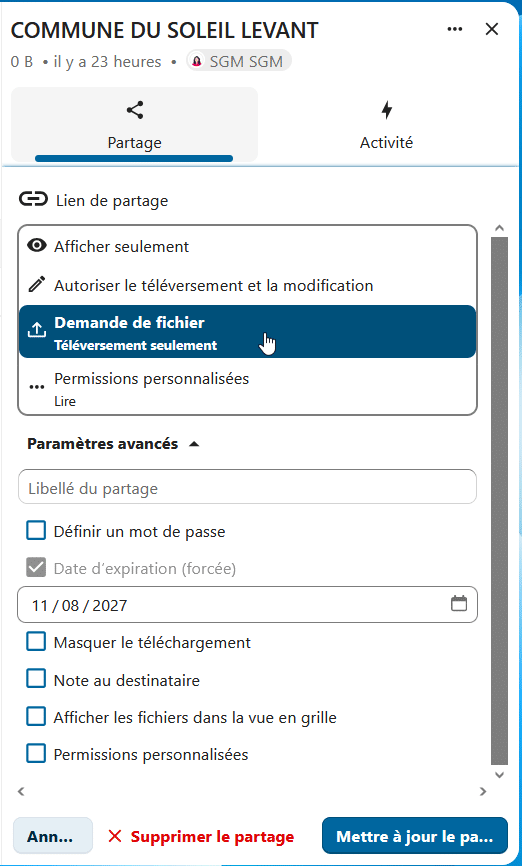
Task: Click the Mettre à jour le partage button
Action: click(x=415, y=836)
